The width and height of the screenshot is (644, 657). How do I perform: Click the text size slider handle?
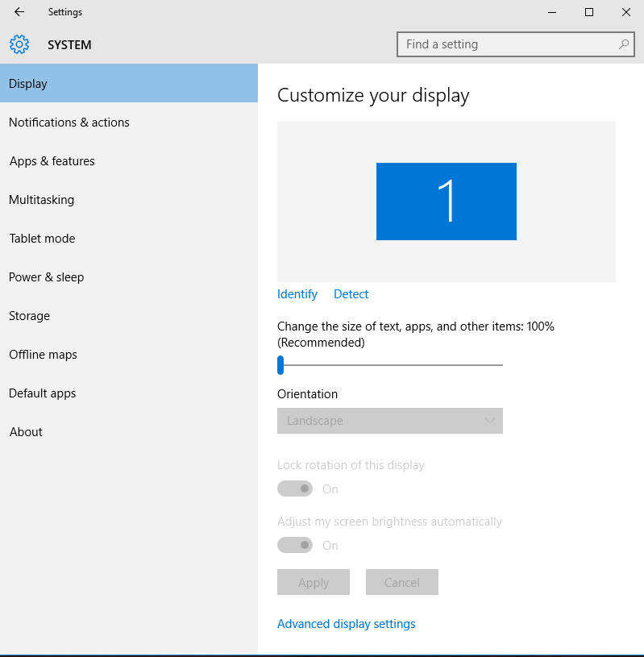pyautogui.click(x=281, y=364)
